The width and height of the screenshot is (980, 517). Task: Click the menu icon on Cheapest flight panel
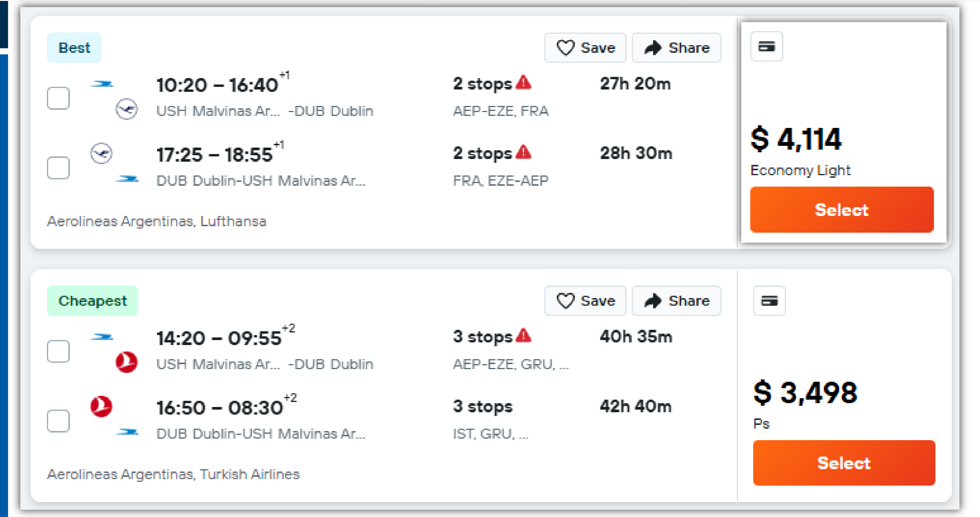pos(770,300)
